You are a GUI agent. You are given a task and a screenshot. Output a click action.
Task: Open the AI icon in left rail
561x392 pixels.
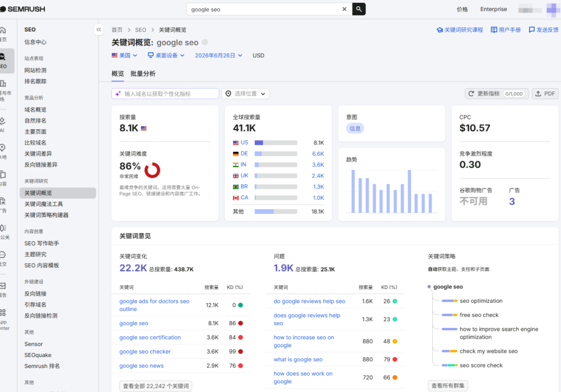(x=3, y=121)
